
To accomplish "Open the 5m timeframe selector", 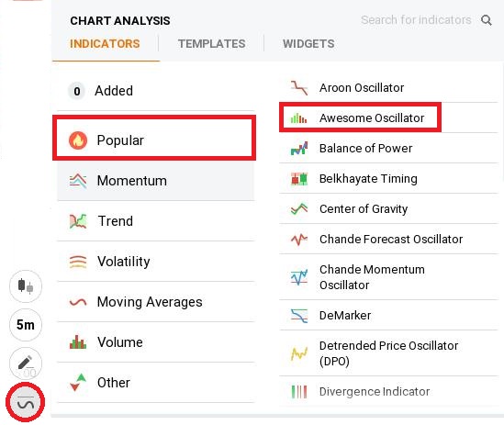I will pos(26,325).
